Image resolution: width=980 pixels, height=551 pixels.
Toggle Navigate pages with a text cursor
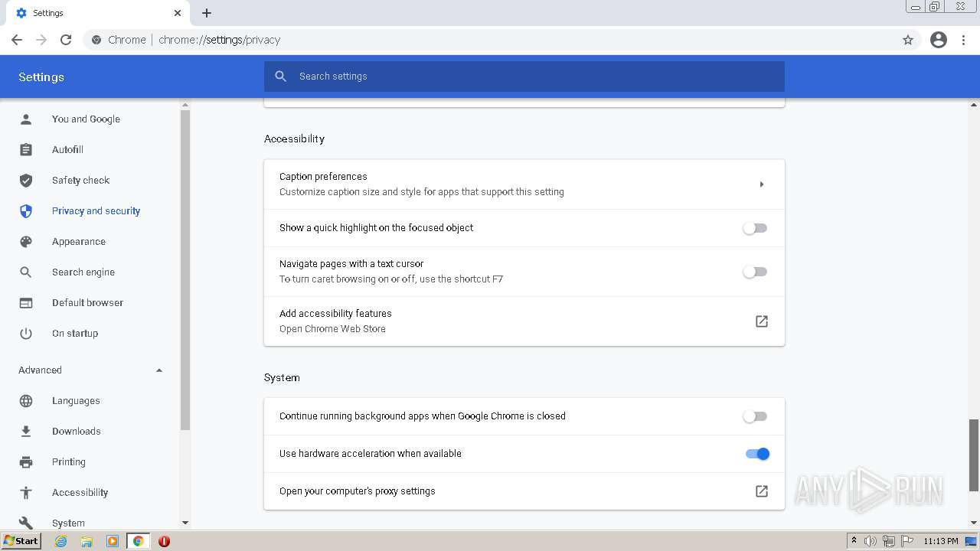click(x=755, y=272)
